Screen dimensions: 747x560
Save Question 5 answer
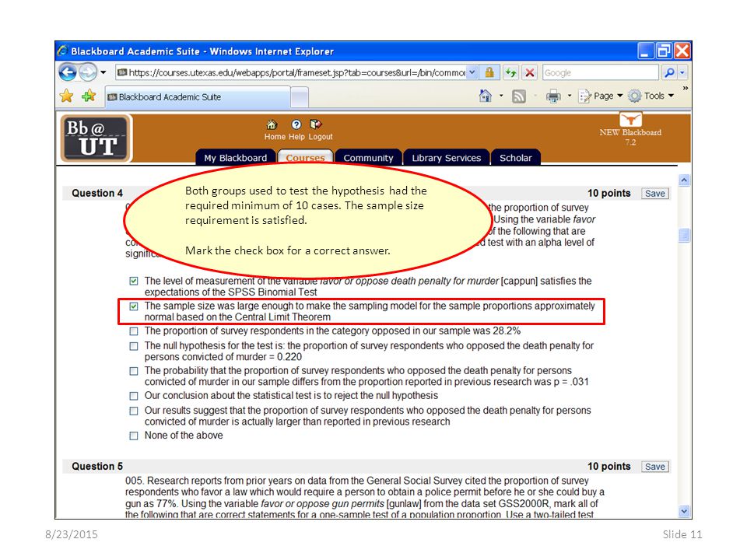click(654, 467)
